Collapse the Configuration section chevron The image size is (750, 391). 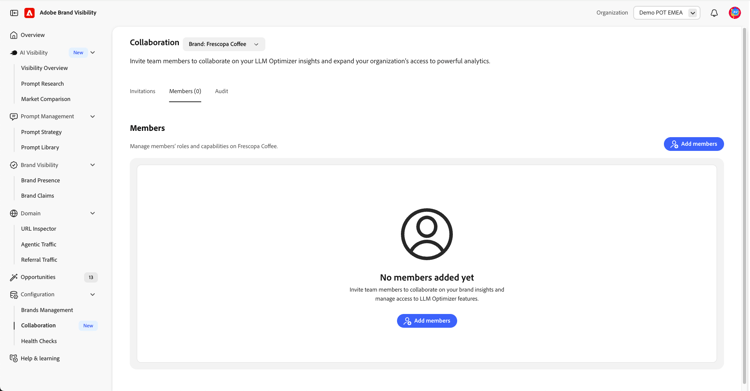click(x=93, y=295)
